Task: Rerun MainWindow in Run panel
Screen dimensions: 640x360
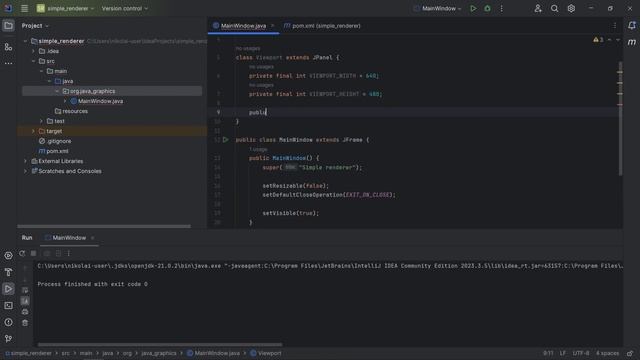Action: pos(22,253)
